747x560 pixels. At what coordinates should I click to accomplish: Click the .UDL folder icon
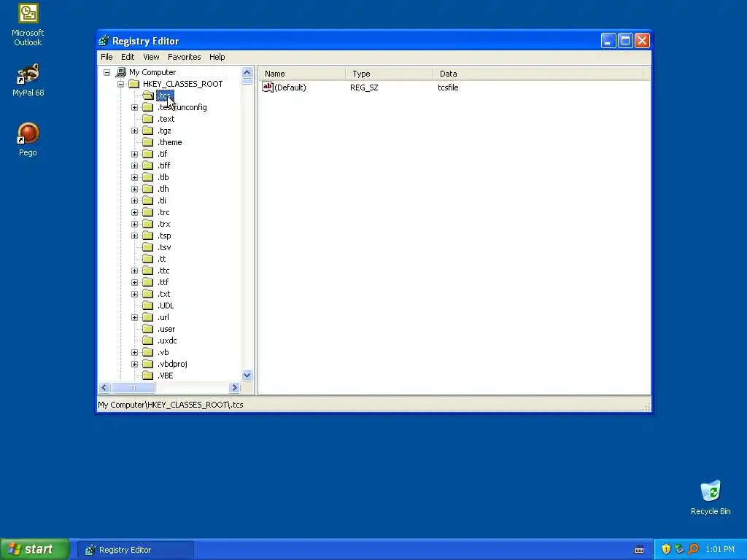click(x=147, y=306)
